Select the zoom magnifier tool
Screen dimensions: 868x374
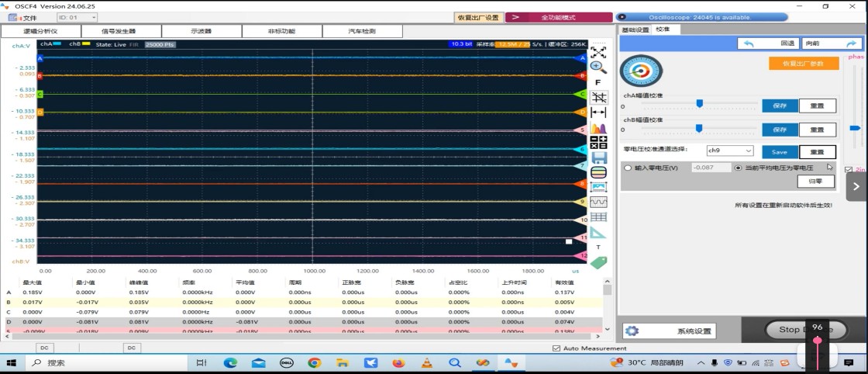coord(598,67)
